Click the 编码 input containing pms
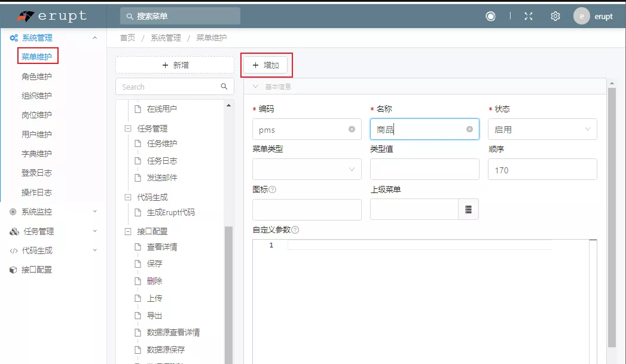Screen dimensions: 626x364 pos(307,129)
